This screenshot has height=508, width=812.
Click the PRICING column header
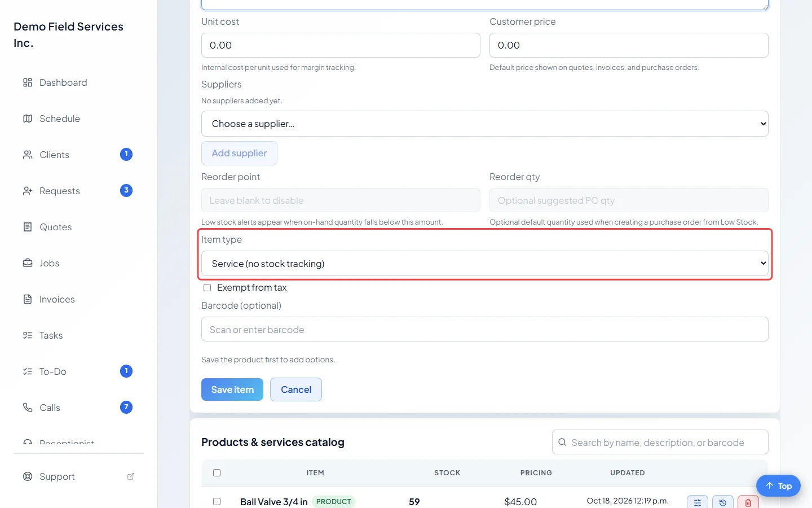pyautogui.click(x=536, y=473)
